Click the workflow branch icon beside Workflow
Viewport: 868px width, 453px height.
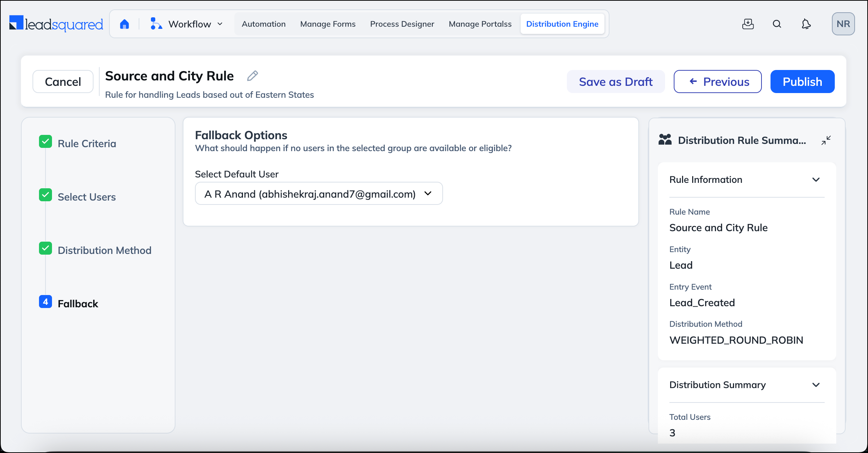(156, 23)
